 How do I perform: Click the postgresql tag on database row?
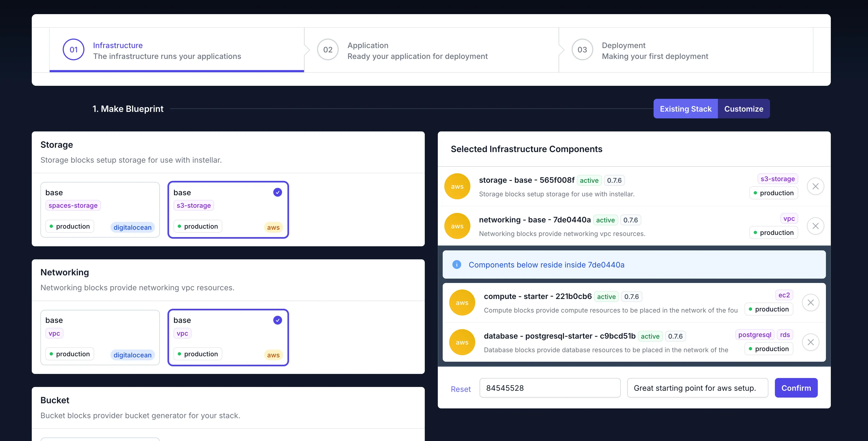tap(755, 335)
